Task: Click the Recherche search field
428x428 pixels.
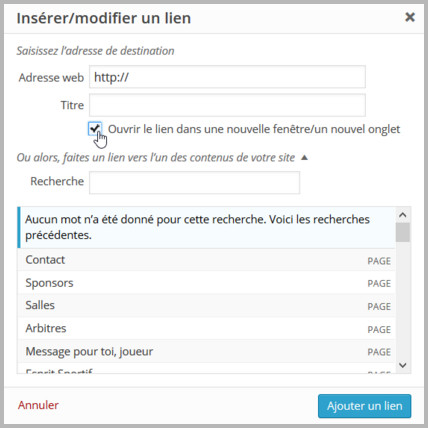Action: pyautogui.click(x=194, y=182)
